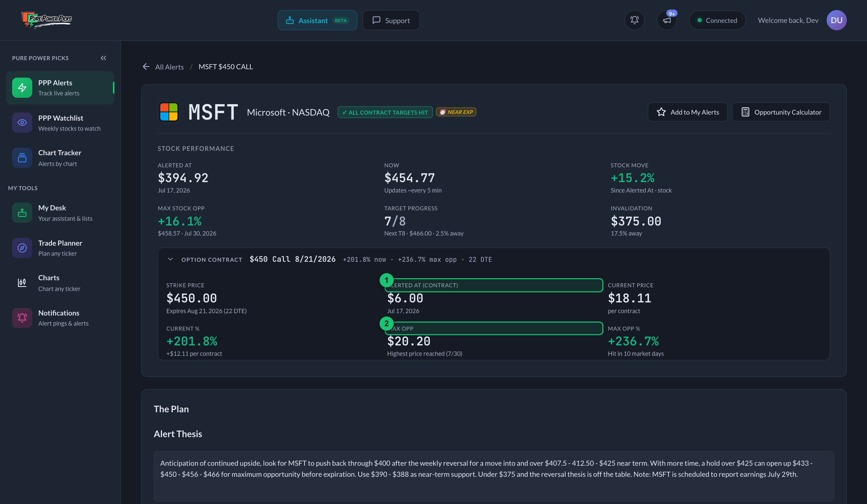The width and height of the screenshot is (867, 504).
Task: Click the MSFT $450 CALL breadcrumb text
Action: point(225,67)
